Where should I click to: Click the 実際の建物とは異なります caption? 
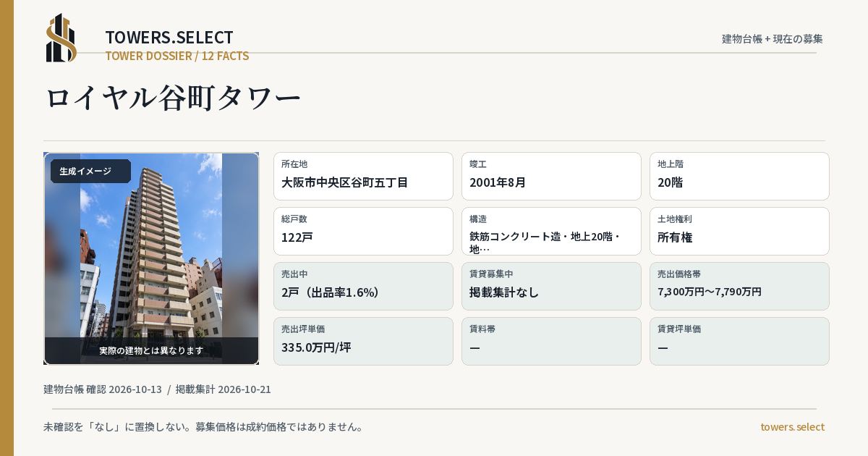pyautogui.click(x=151, y=350)
